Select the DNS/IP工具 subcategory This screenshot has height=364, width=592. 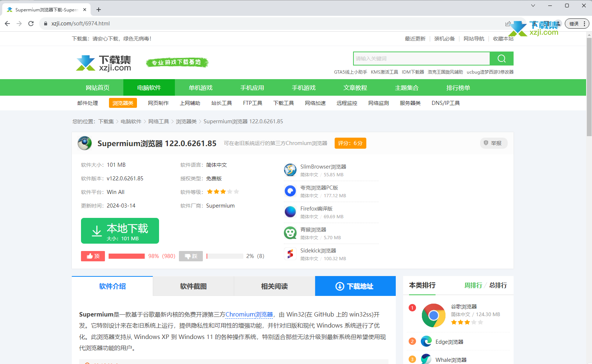(x=445, y=103)
